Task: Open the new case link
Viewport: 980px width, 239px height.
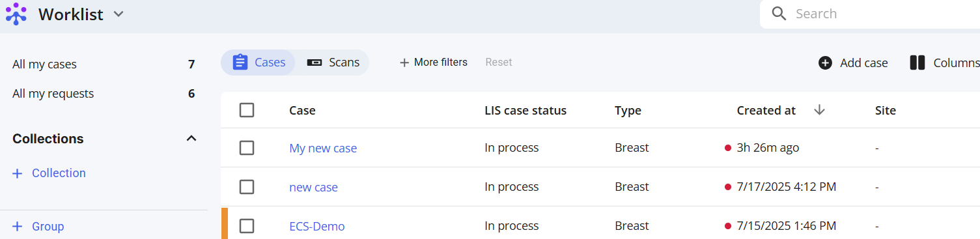Action: point(313,187)
